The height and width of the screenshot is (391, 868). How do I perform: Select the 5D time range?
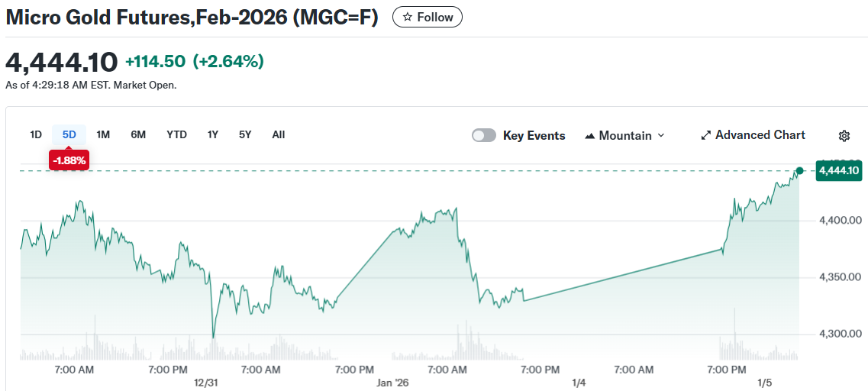[x=69, y=134]
